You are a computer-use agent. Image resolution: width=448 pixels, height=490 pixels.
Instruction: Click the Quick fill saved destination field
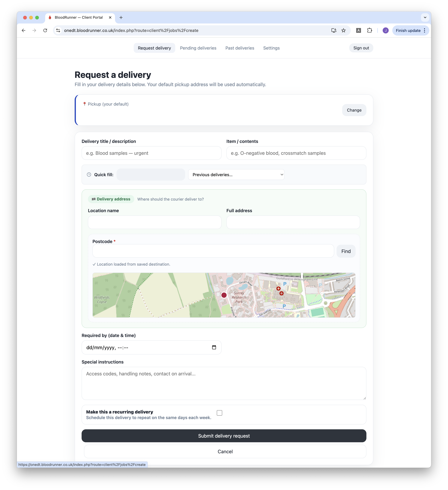tap(151, 175)
